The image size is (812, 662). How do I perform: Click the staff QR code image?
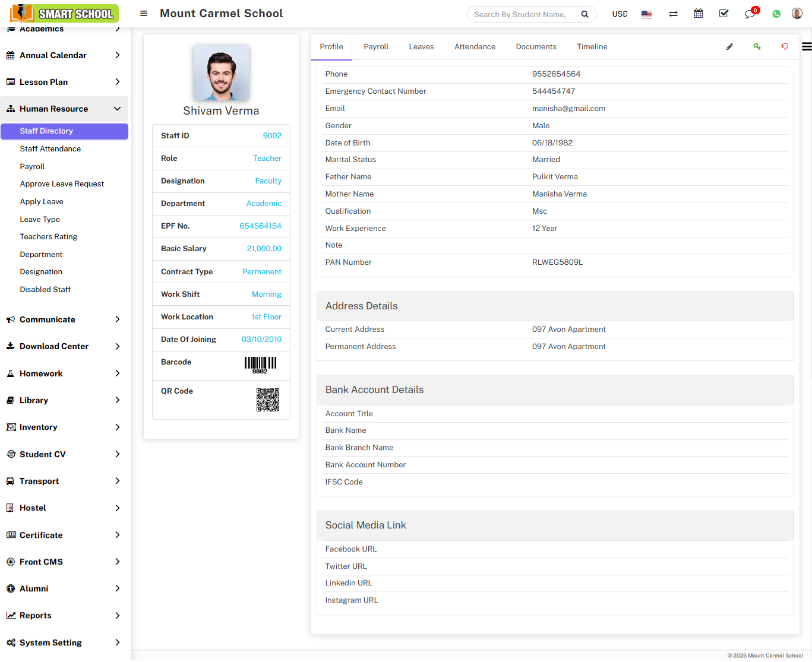coord(267,400)
